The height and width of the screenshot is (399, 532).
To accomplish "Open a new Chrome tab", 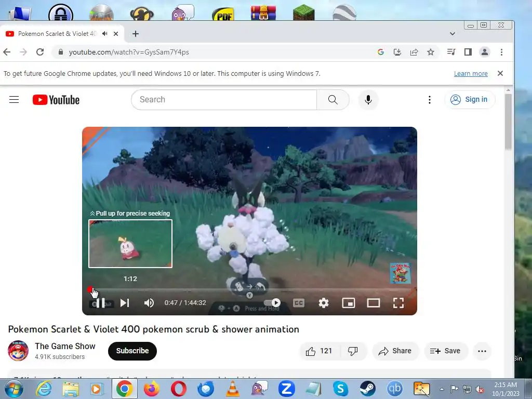I will click(136, 34).
